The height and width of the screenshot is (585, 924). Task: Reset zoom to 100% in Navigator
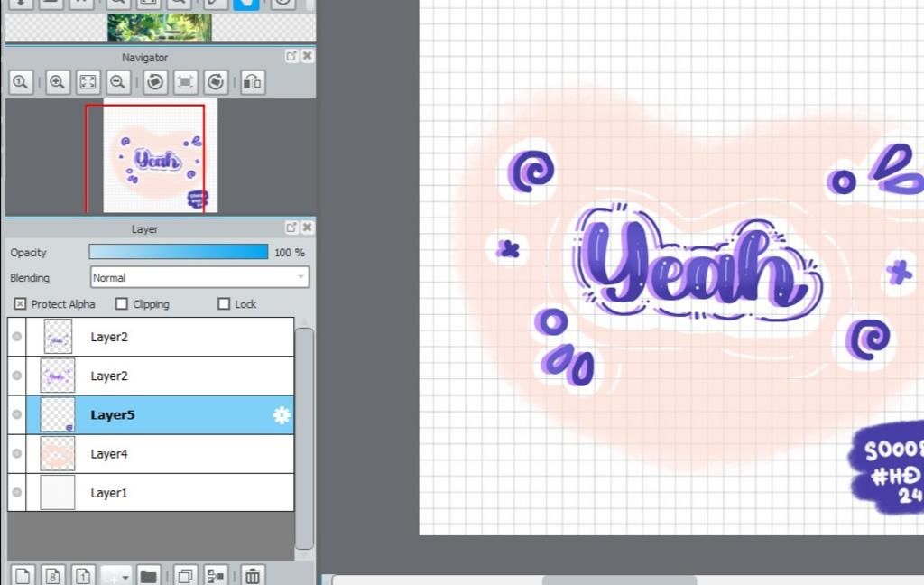coord(21,82)
